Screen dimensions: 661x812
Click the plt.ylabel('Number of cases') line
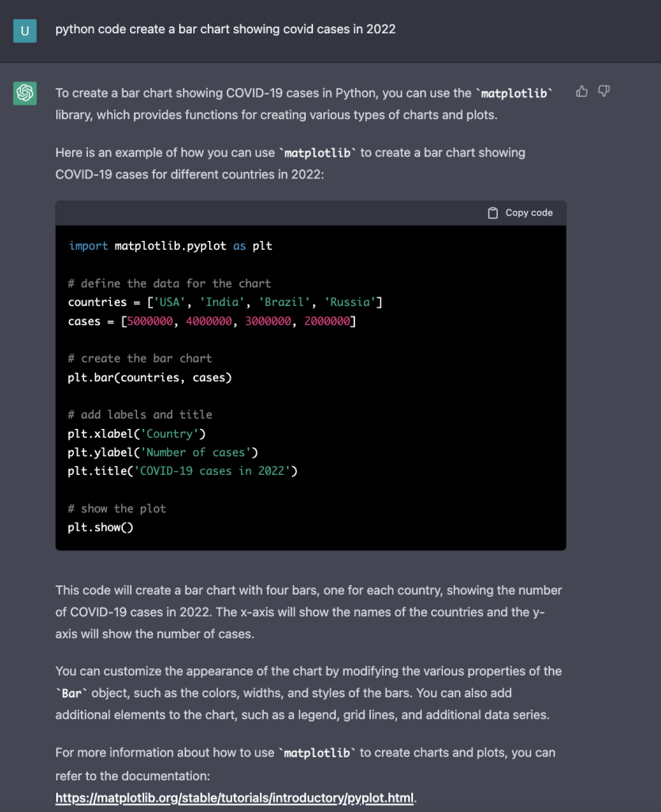point(162,452)
